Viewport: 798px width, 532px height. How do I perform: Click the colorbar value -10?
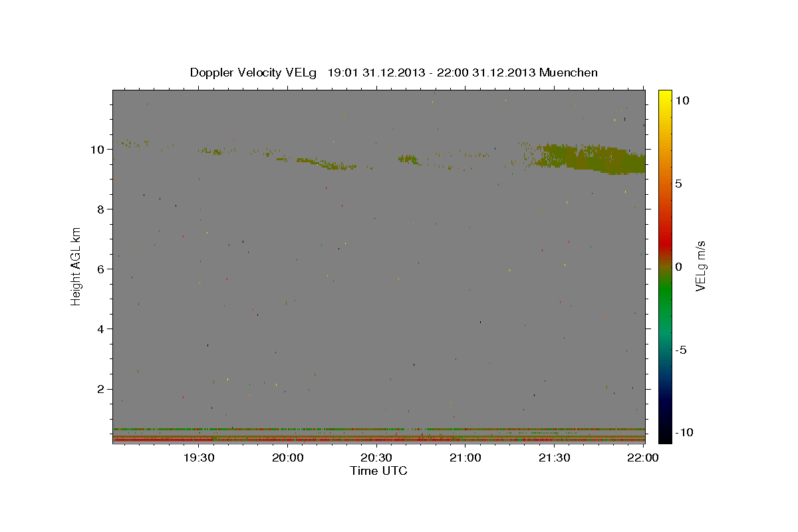pyautogui.click(x=684, y=432)
